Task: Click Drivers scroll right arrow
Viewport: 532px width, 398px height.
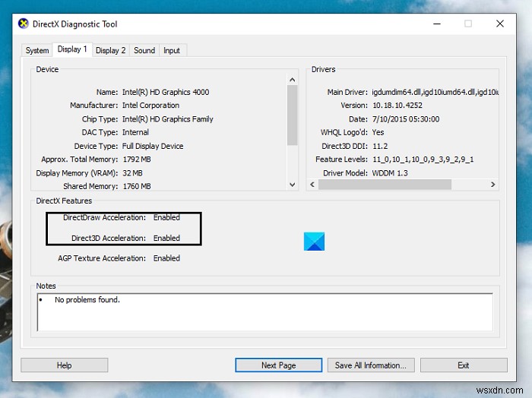Action: (x=493, y=185)
